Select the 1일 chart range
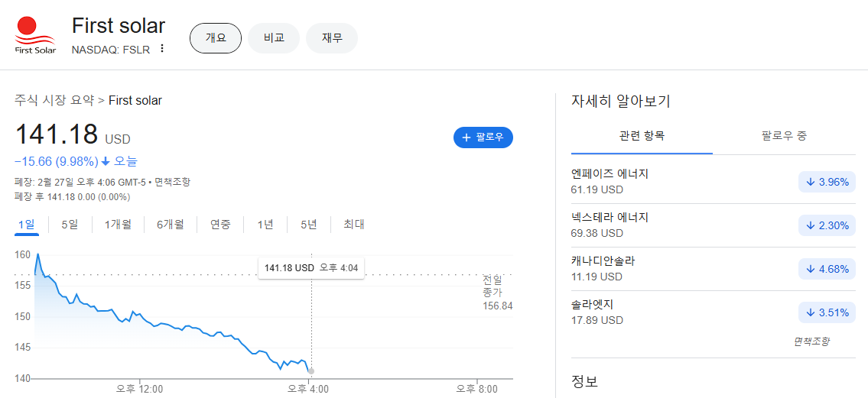The height and width of the screenshot is (398, 868). [x=27, y=225]
